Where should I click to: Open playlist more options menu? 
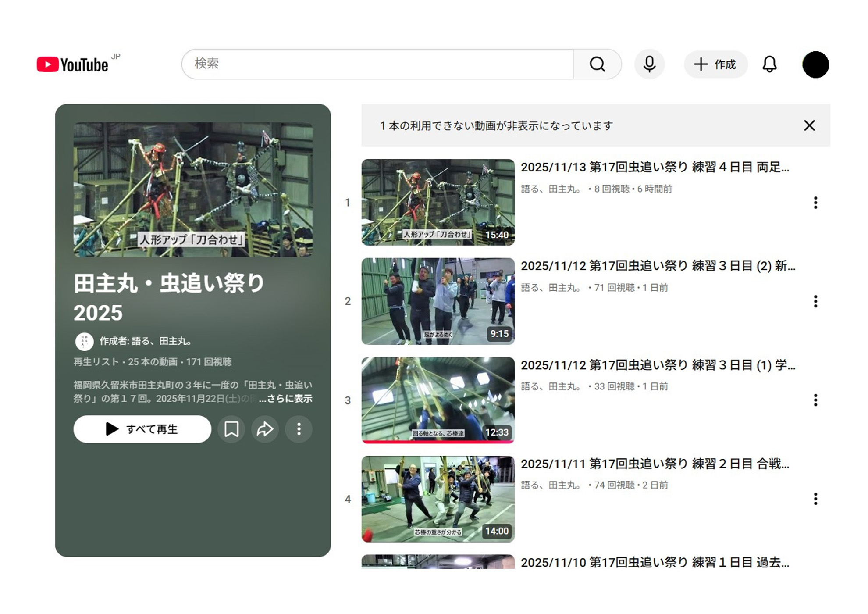pyautogui.click(x=299, y=429)
